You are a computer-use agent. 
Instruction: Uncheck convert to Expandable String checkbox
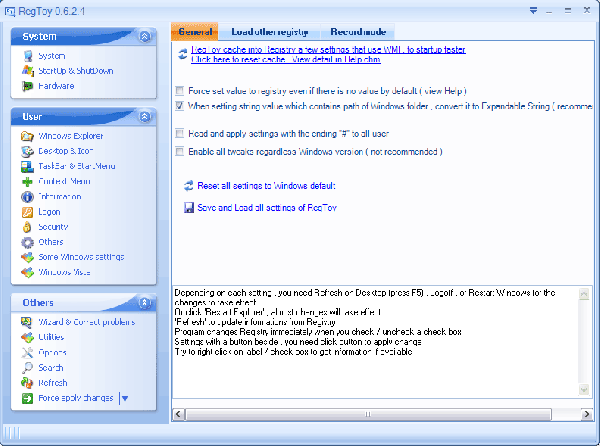(x=179, y=106)
